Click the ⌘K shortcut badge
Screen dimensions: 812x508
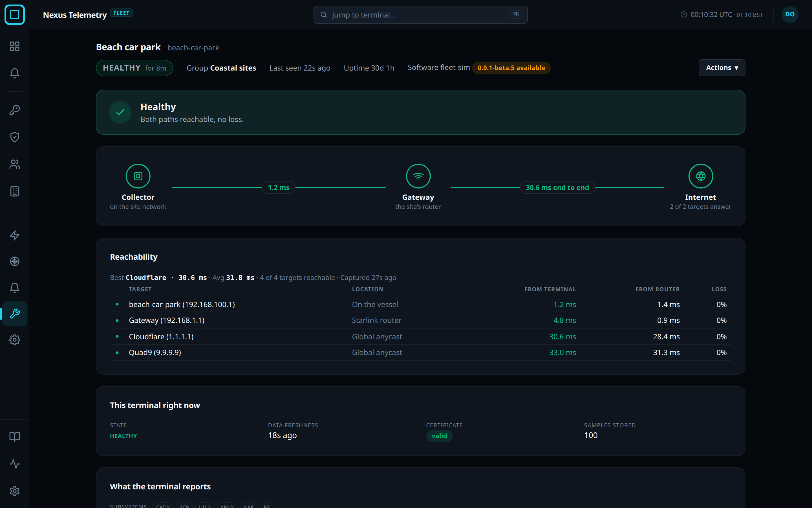coord(516,14)
